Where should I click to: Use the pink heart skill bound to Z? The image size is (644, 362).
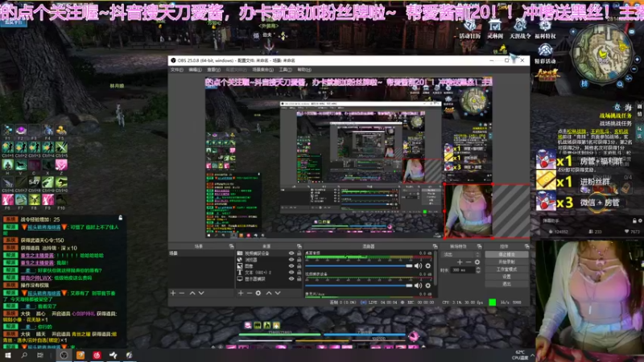[61, 165]
